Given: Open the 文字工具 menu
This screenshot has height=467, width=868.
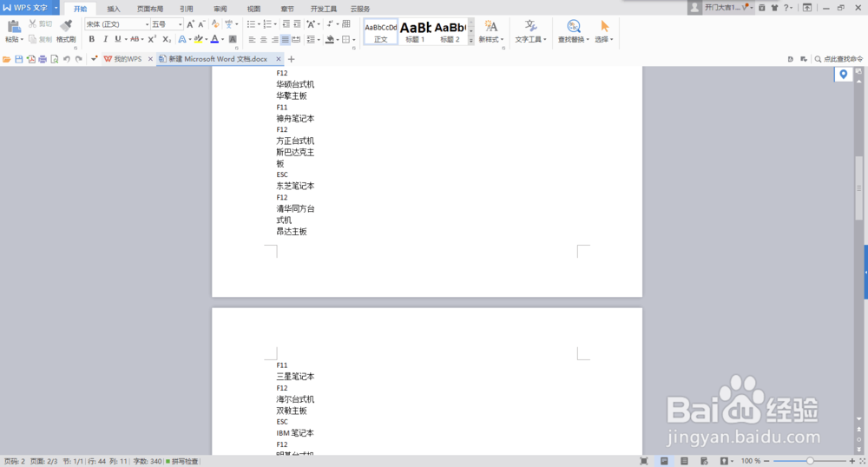Looking at the screenshot, I should pos(530,31).
